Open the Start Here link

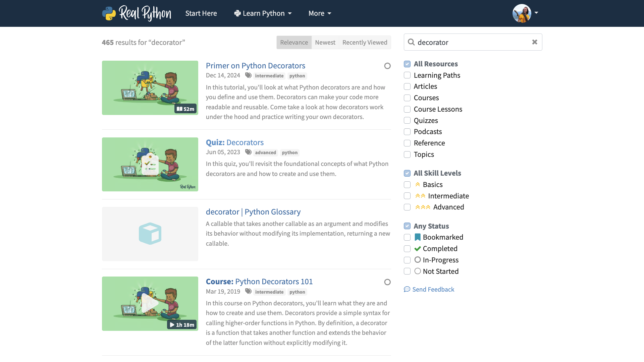(x=201, y=13)
